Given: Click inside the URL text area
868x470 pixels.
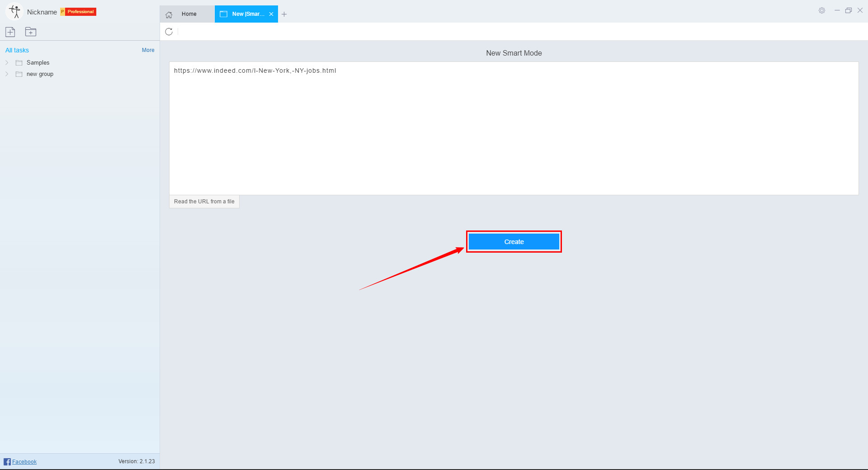Looking at the screenshot, I should (x=514, y=131).
